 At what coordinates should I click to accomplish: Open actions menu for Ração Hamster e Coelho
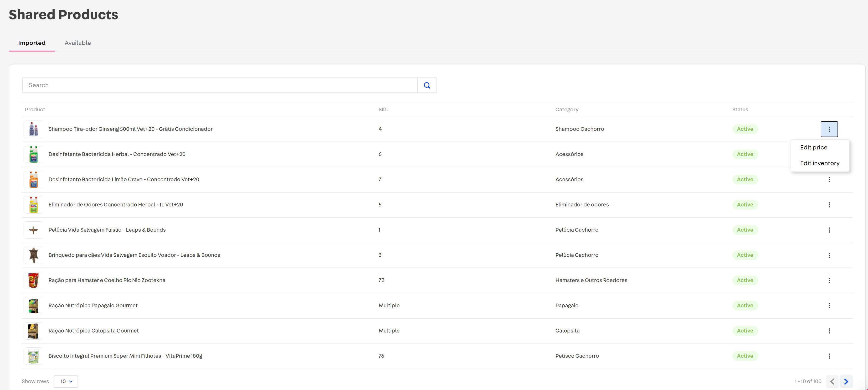click(x=829, y=280)
